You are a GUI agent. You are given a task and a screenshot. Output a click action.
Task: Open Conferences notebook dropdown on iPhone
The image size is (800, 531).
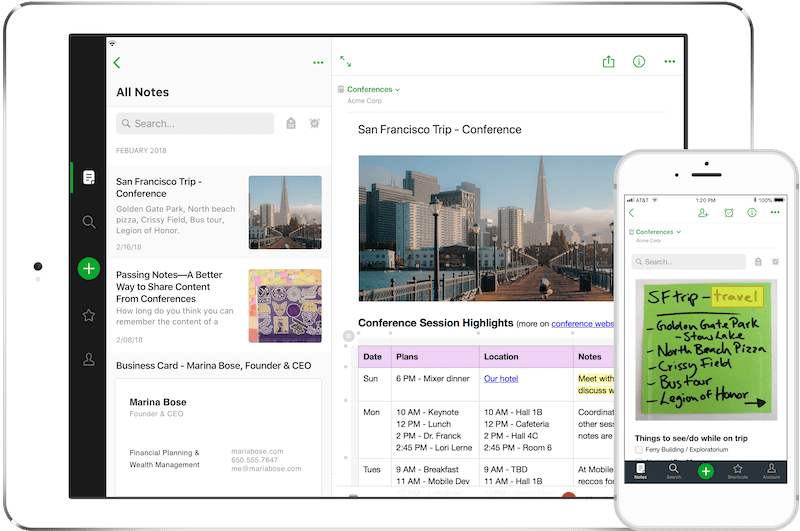click(x=658, y=232)
